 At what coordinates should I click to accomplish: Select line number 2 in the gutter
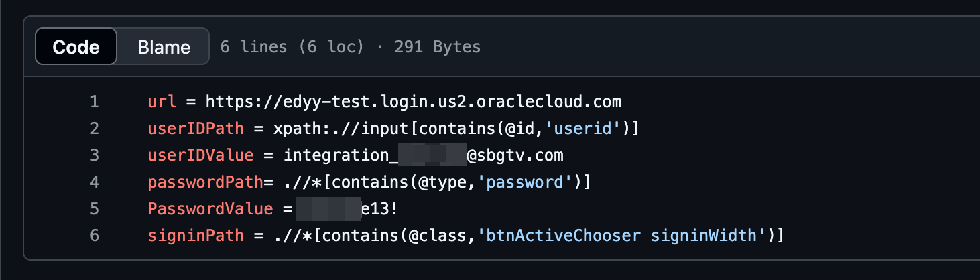(x=94, y=129)
